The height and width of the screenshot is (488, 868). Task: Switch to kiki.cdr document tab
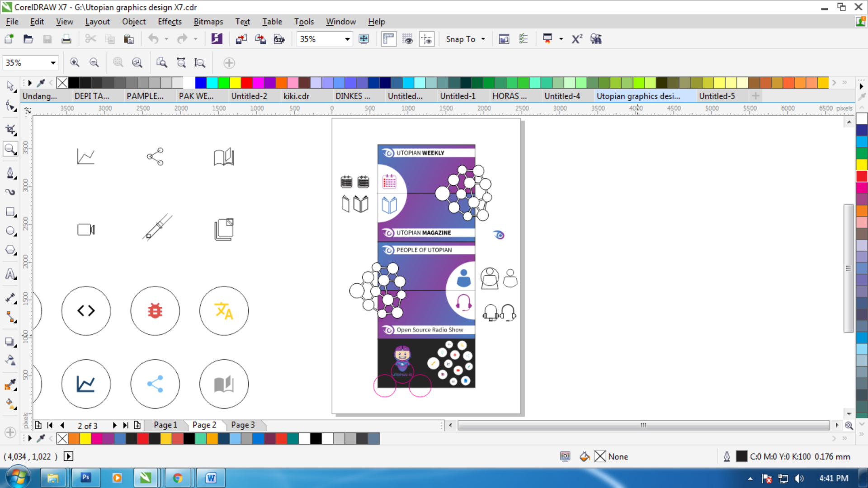[x=297, y=96]
